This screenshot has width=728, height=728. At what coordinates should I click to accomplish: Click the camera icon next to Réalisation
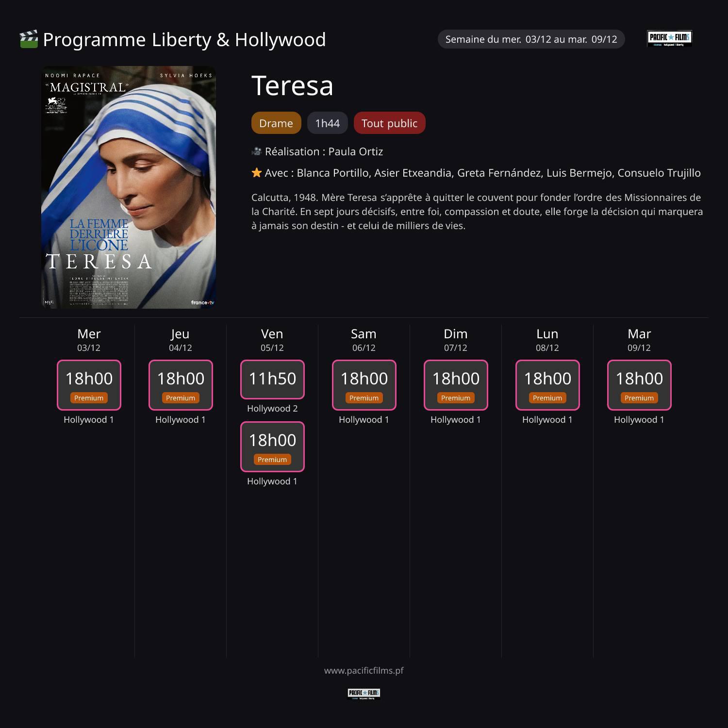[257, 151]
